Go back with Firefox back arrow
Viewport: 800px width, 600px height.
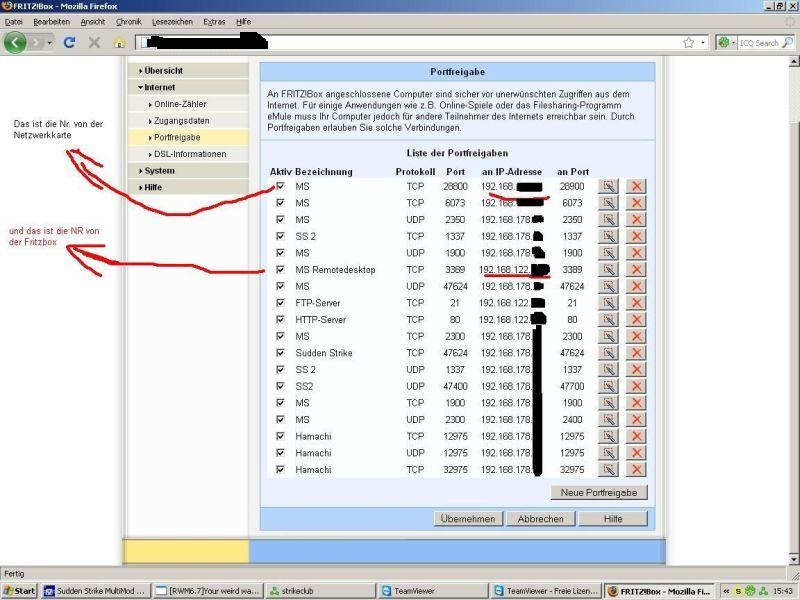click(x=15, y=42)
